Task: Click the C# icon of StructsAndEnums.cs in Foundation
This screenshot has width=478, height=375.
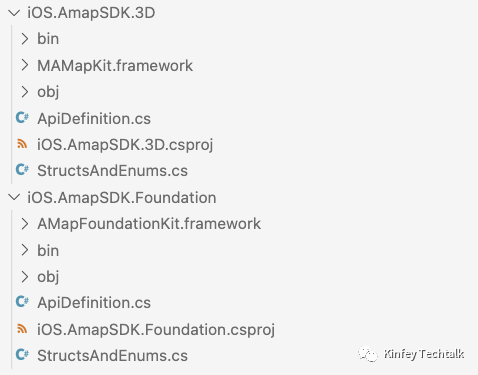Action: coord(22,354)
